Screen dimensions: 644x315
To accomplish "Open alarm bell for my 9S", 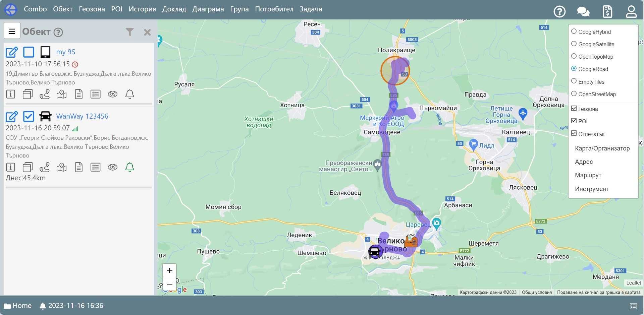I will tap(130, 94).
